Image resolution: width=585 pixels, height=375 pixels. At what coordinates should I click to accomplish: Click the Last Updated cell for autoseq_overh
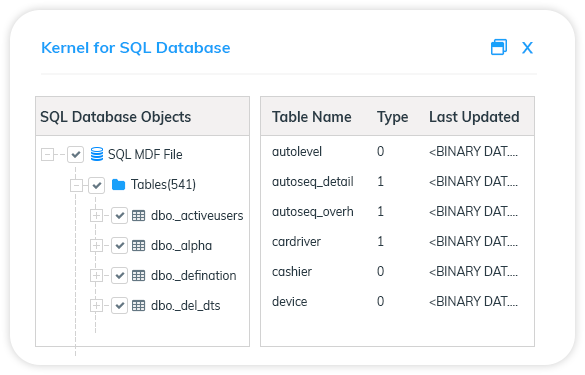[x=473, y=212]
